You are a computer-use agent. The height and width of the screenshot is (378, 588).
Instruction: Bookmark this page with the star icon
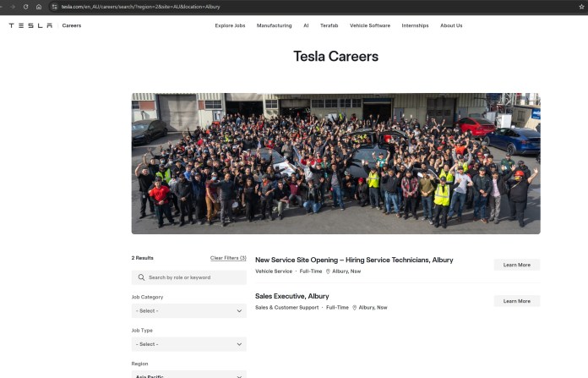coord(581,7)
